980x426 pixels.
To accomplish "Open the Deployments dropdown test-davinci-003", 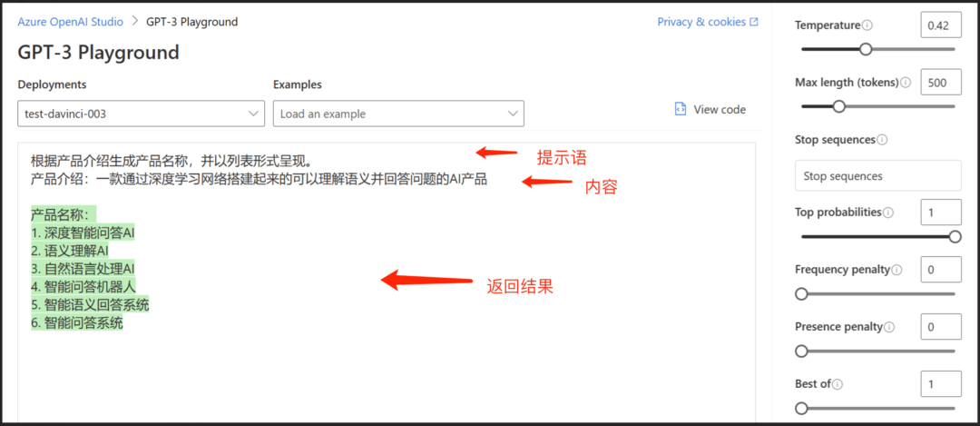I will tap(141, 114).
